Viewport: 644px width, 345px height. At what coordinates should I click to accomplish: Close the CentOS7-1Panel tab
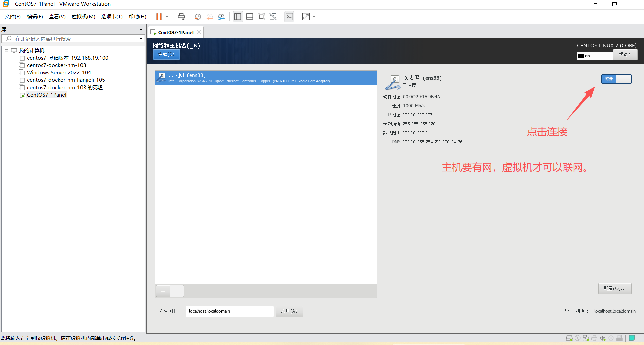199,32
